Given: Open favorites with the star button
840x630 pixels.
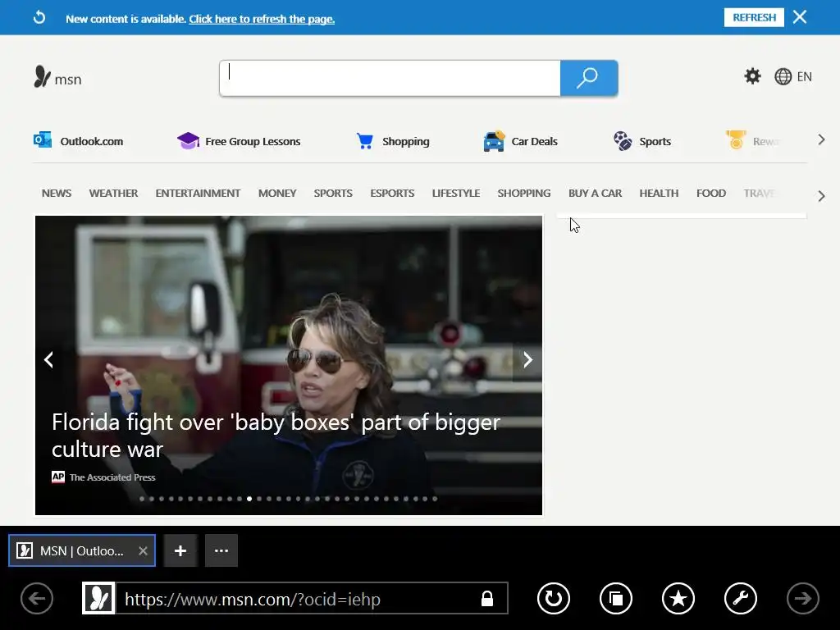Looking at the screenshot, I should click(x=678, y=598).
